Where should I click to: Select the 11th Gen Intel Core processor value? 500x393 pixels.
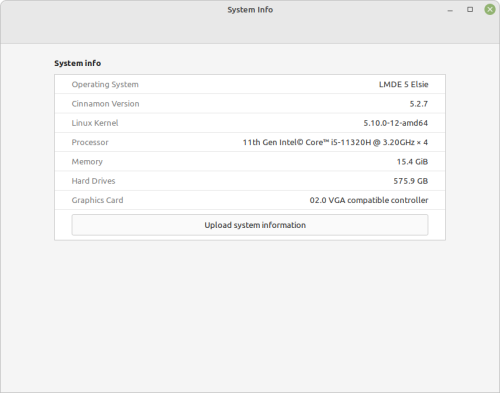[335, 142]
